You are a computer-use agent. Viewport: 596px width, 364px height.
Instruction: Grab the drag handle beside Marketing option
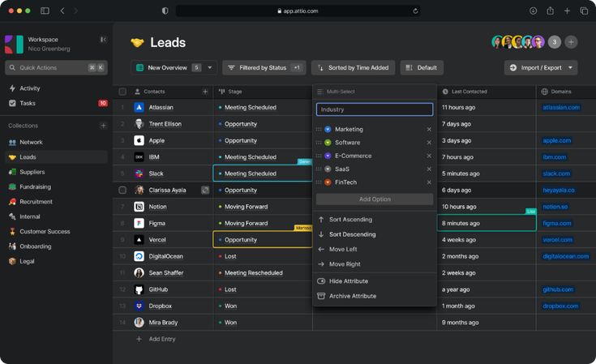click(319, 129)
